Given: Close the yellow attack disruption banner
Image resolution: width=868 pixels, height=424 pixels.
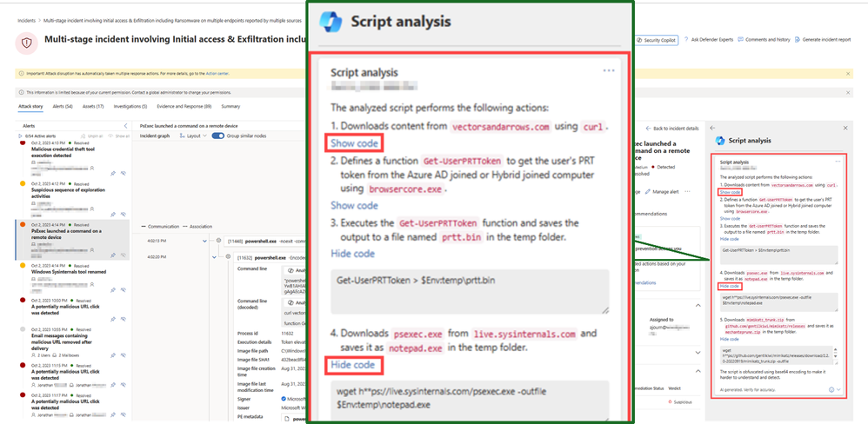Looking at the screenshot, I should click(848, 73).
